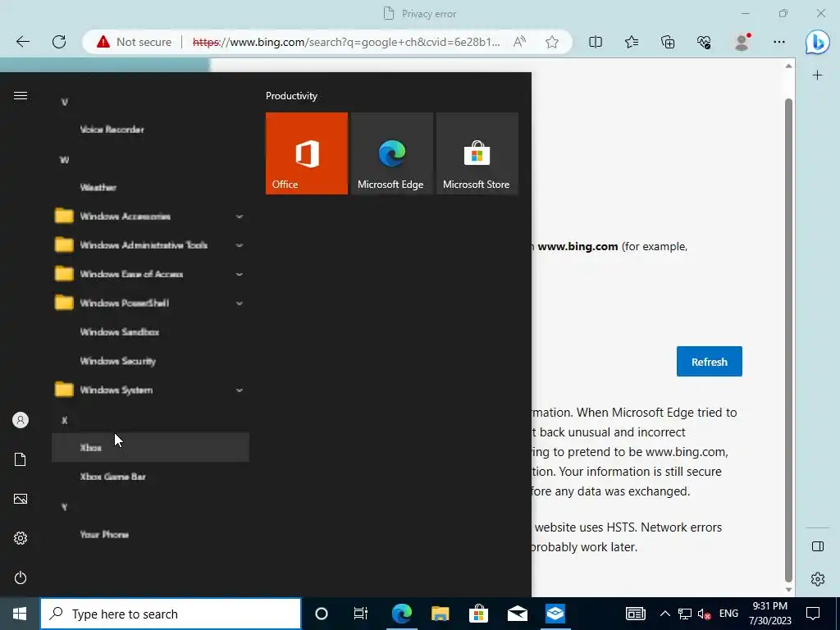Open Read aloud icon in address bar
This screenshot has height=630, width=840.
(519, 42)
